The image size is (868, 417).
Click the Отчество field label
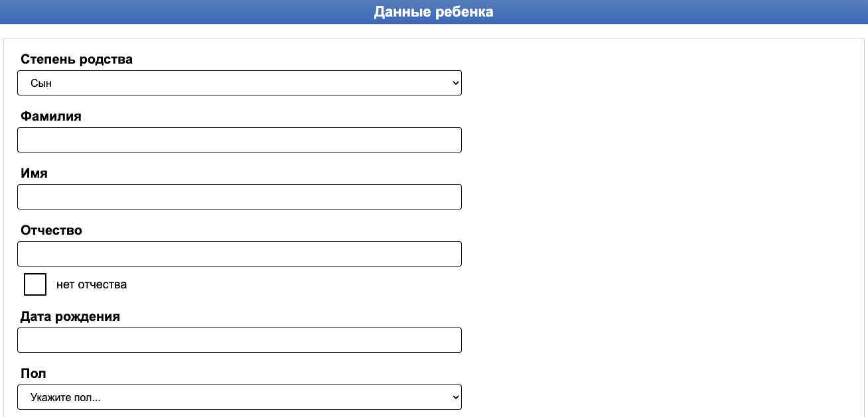coord(51,230)
